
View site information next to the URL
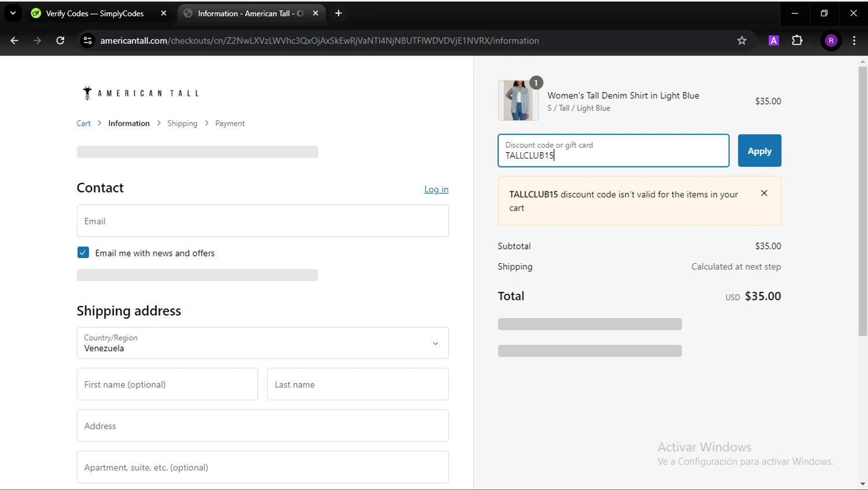87,40
